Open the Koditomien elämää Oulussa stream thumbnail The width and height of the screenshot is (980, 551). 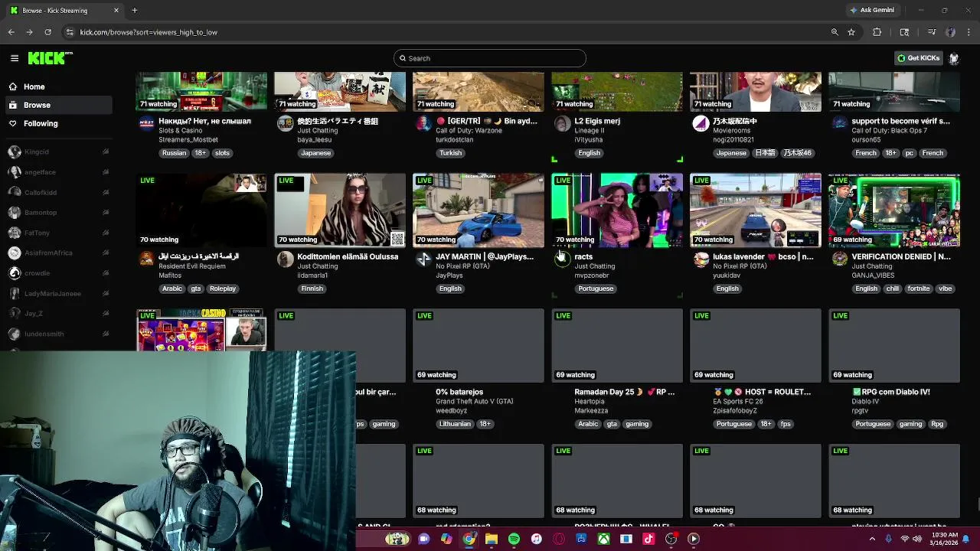tap(340, 210)
